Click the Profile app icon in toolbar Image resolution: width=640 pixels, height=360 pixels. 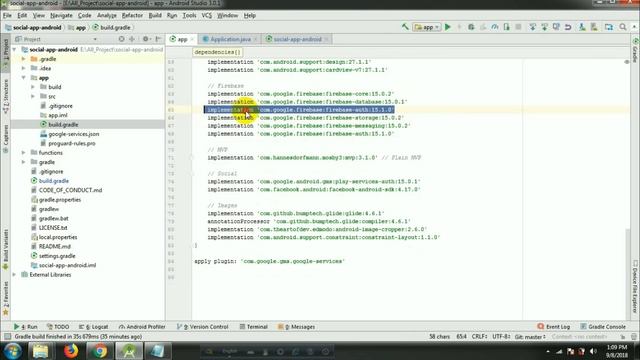pos(495,27)
